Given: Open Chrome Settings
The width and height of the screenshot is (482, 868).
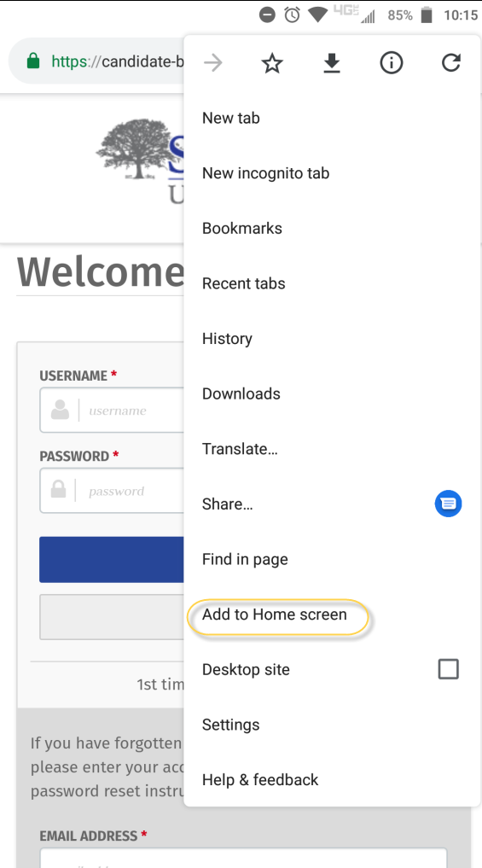Looking at the screenshot, I should (230, 725).
